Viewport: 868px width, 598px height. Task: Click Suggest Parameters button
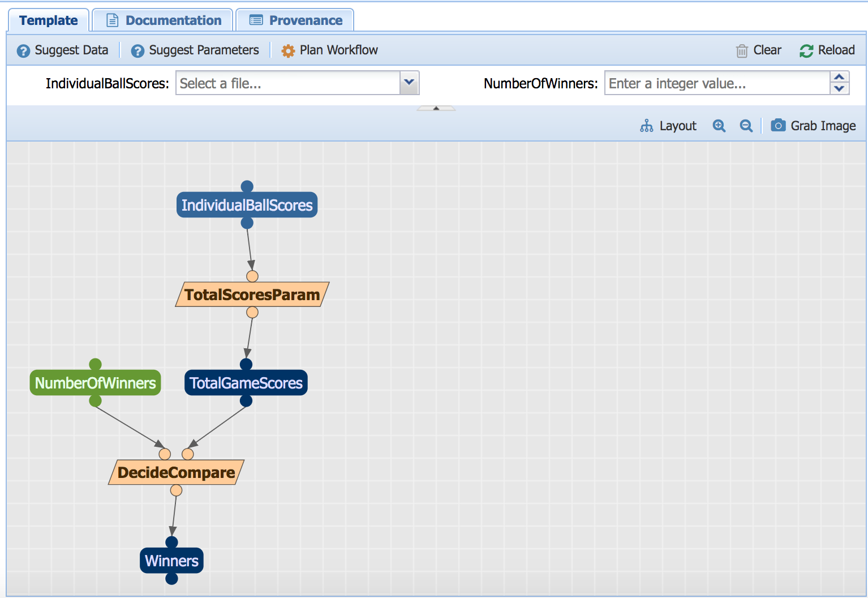[x=195, y=50]
